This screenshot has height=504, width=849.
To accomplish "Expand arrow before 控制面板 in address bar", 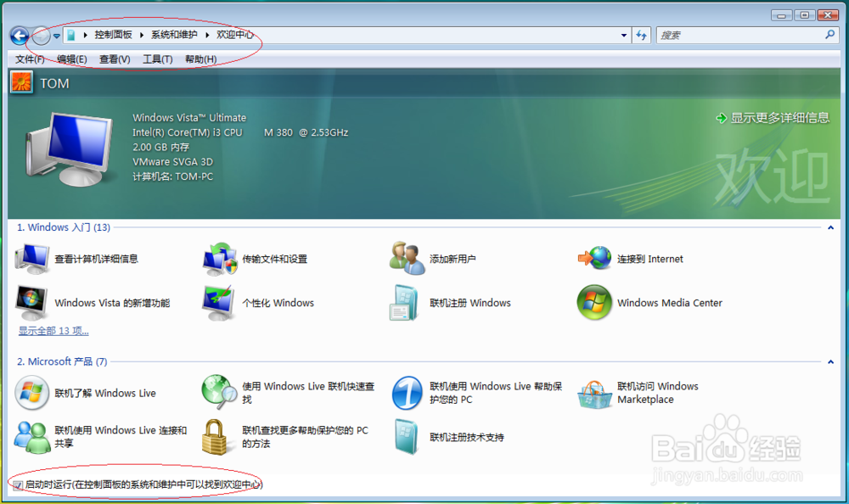I will (86, 35).
